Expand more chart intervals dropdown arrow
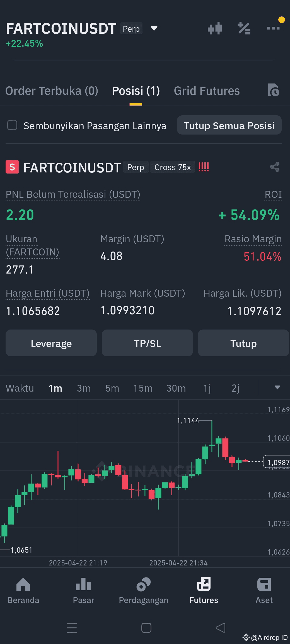This screenshot has width=290, height=644. [x=277, y=387]
